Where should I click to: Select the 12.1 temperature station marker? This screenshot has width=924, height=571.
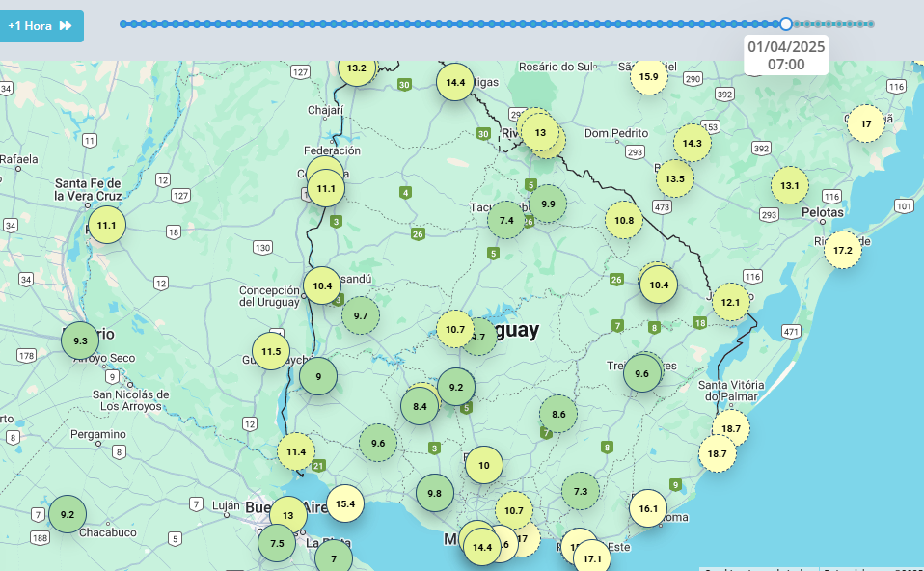tap(730, 302)
